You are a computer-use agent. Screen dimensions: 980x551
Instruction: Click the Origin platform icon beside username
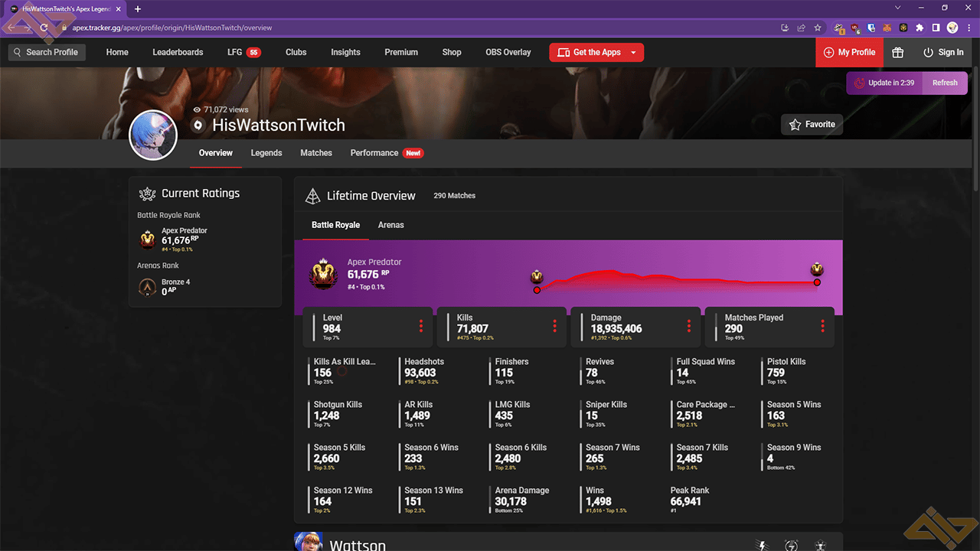coord(198,126)
